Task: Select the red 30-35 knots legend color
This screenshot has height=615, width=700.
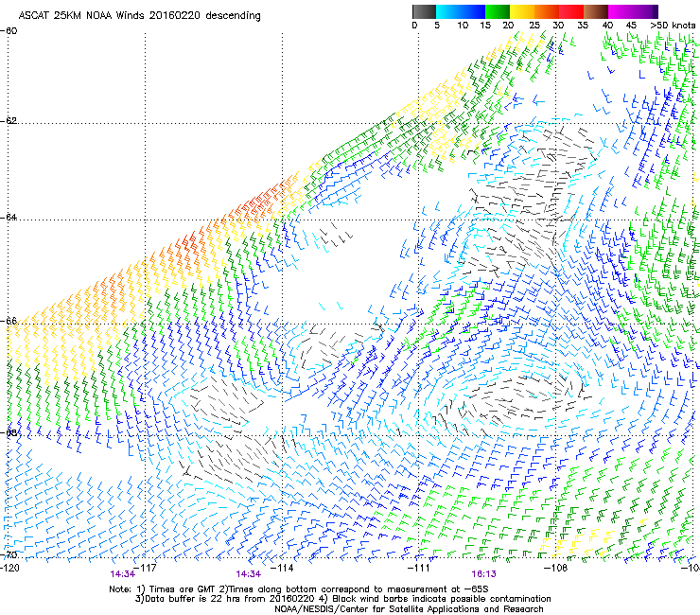Action: (571, 11)
